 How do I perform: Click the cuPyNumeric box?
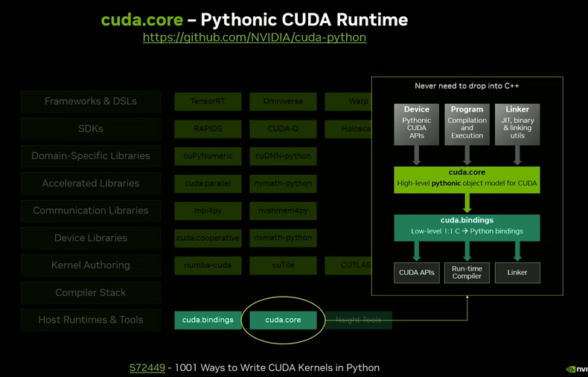[208, 156]
